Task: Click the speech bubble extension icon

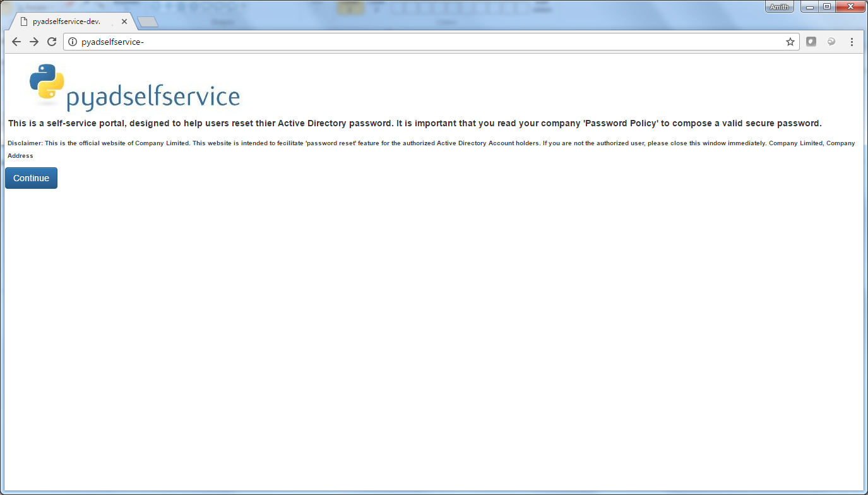Action: click(831, 42)
